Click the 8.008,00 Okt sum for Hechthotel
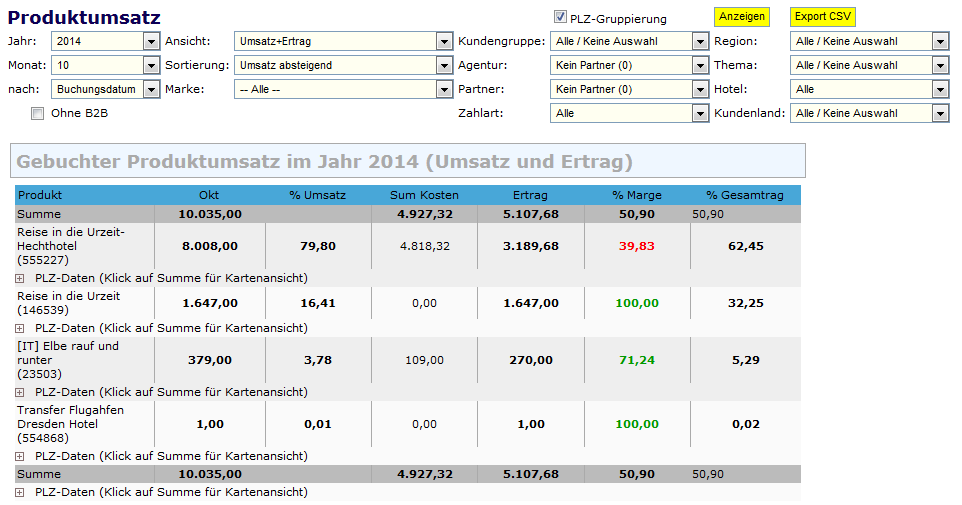This screenshot has height=505, width=962. (x=210, y=246)
